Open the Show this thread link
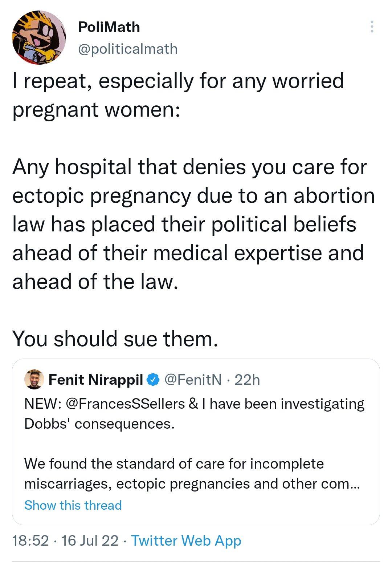 [x=73, y=505]
